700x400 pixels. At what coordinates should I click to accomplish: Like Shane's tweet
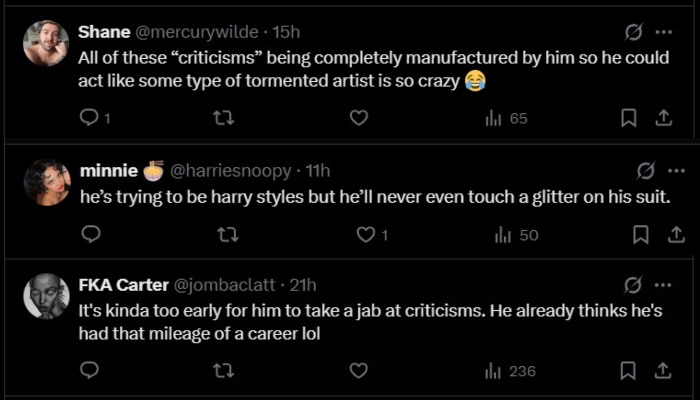click(358, 118)
